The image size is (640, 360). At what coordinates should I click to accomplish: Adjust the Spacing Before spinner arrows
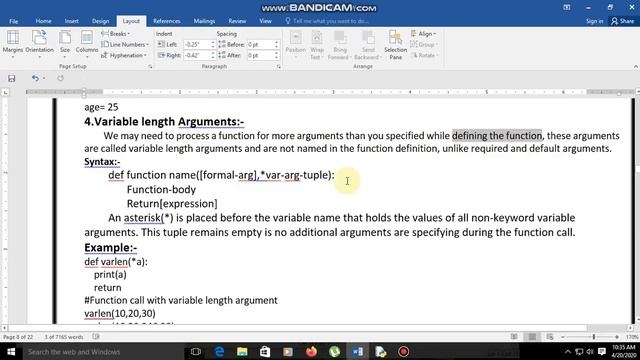pos(276,44)
